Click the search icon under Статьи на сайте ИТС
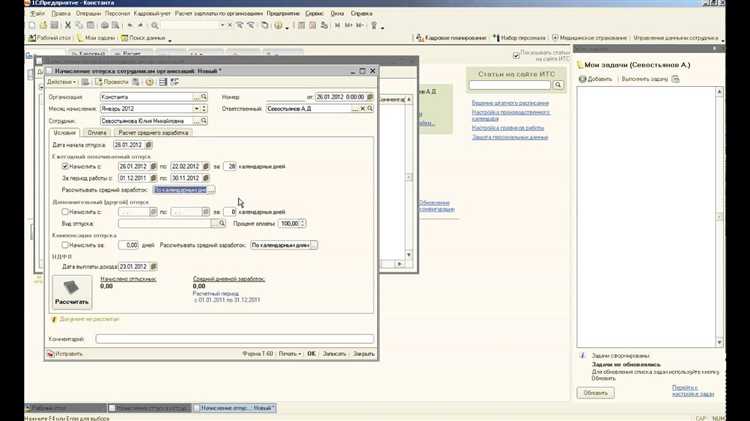 click(x=558, y=85)
